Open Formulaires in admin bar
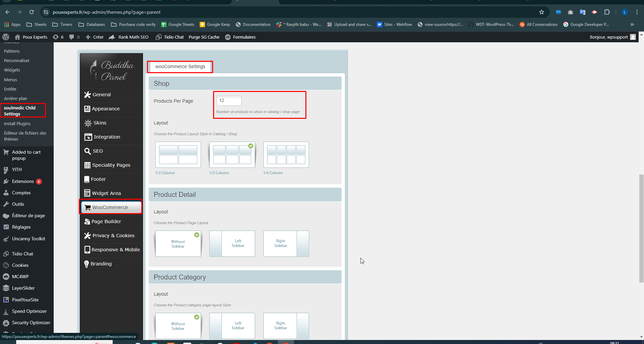 pyautogui.click(x=240, y=37)
